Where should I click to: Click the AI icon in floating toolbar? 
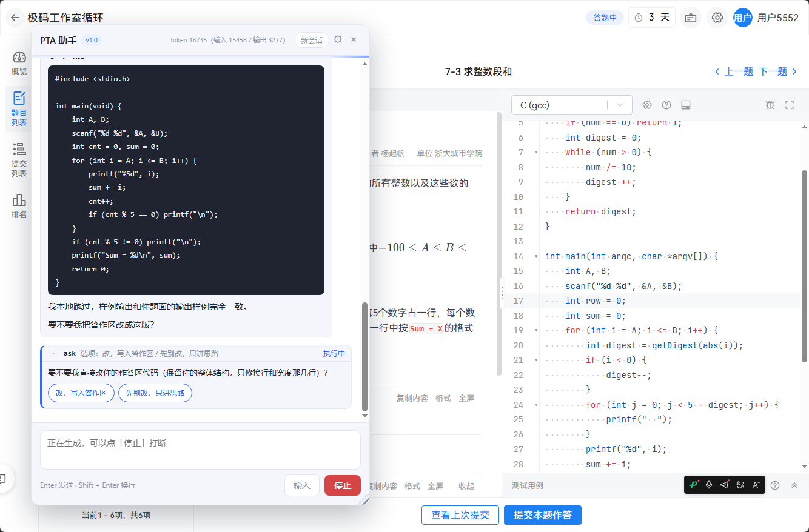coord(756,485)
